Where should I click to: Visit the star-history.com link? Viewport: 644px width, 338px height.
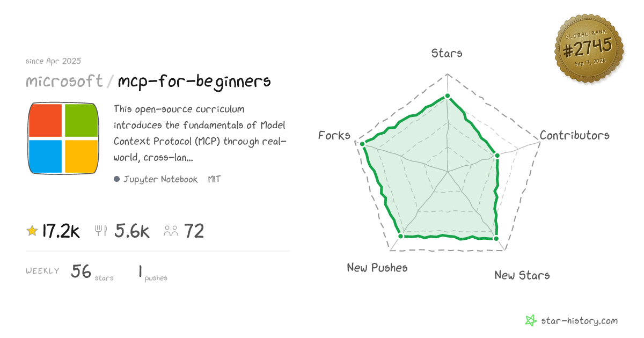579,321
